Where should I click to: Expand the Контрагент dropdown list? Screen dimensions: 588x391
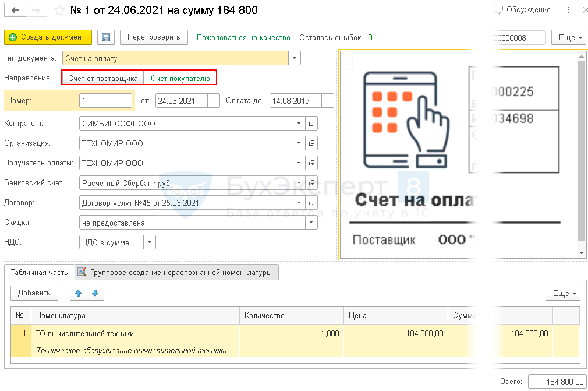coord(299,123)
